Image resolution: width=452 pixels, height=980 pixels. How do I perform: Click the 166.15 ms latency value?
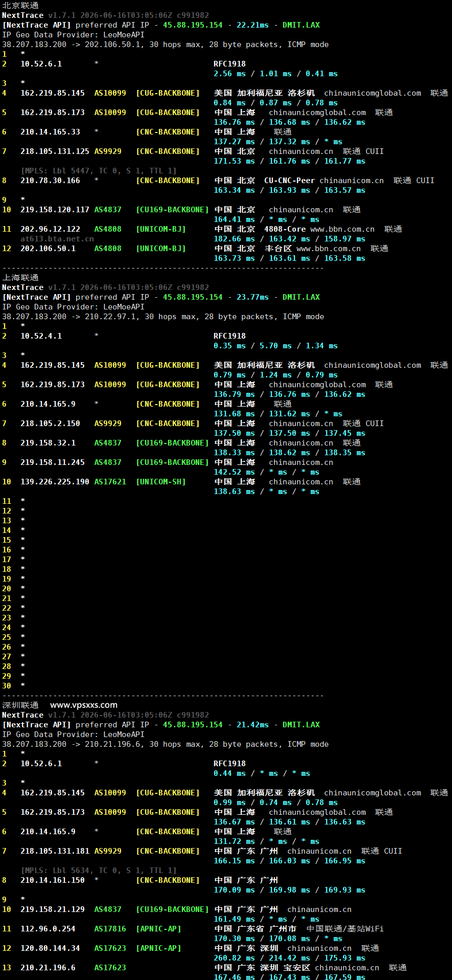[x=234, y=861]
